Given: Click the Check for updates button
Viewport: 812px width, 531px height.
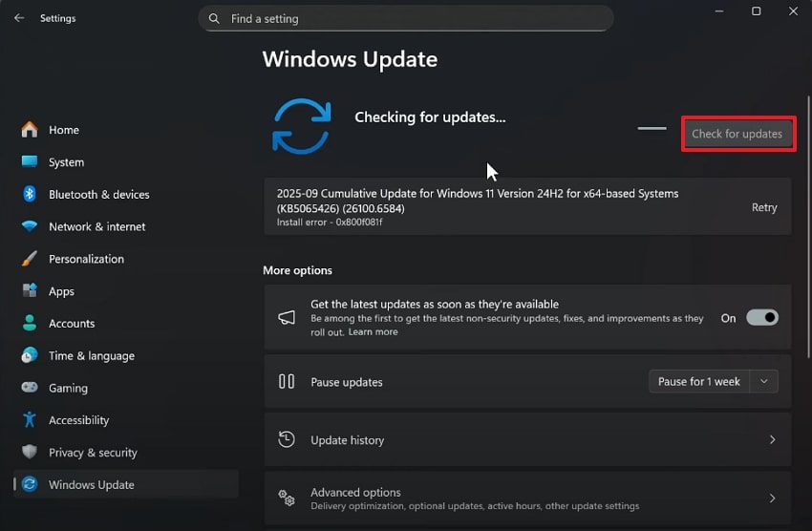Looking at the screenshot, I should tap(737, 134).
